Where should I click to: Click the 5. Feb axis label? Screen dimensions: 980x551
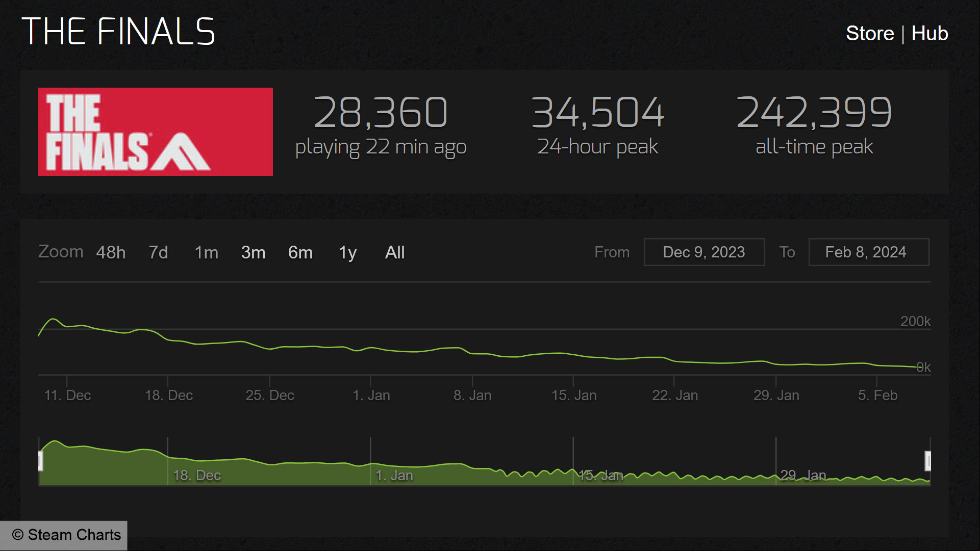pyautogui.click(x=877, y=395)
